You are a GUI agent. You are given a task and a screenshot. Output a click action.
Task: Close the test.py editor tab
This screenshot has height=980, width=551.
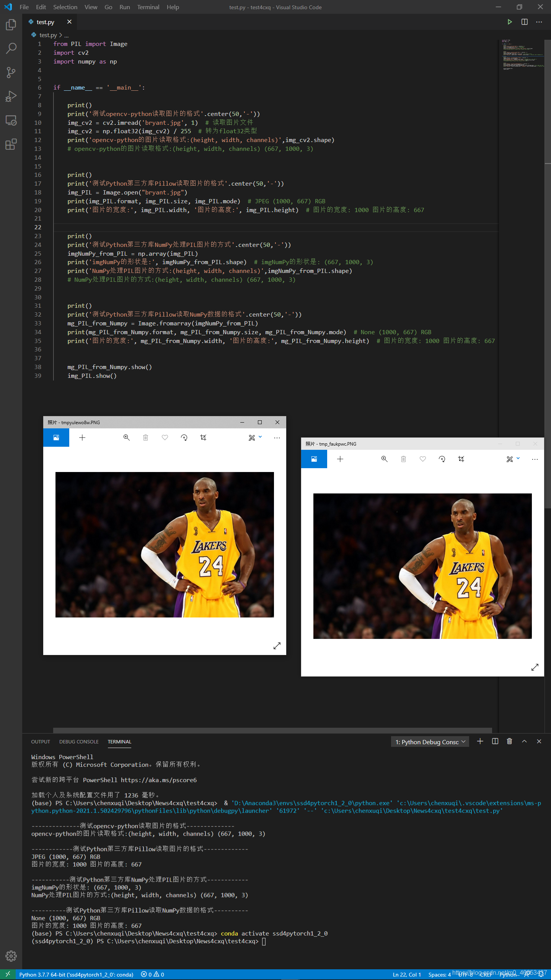(69, 22)
